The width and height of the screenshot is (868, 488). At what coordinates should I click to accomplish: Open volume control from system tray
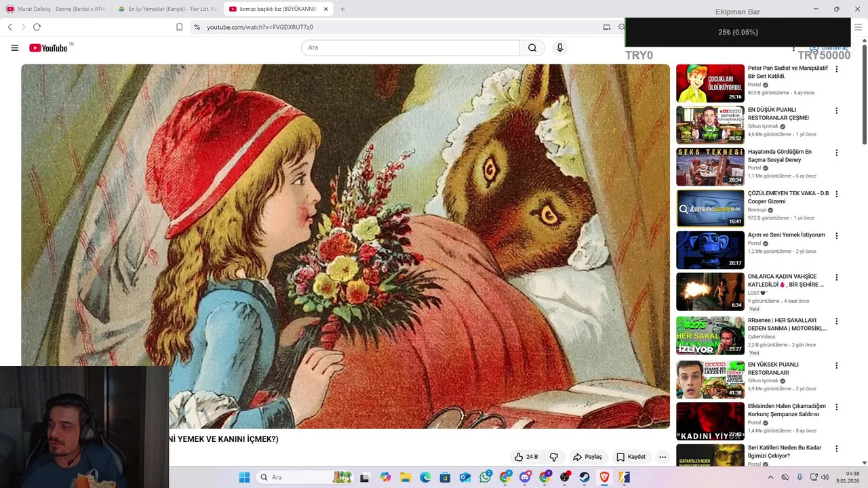(825, 477)
